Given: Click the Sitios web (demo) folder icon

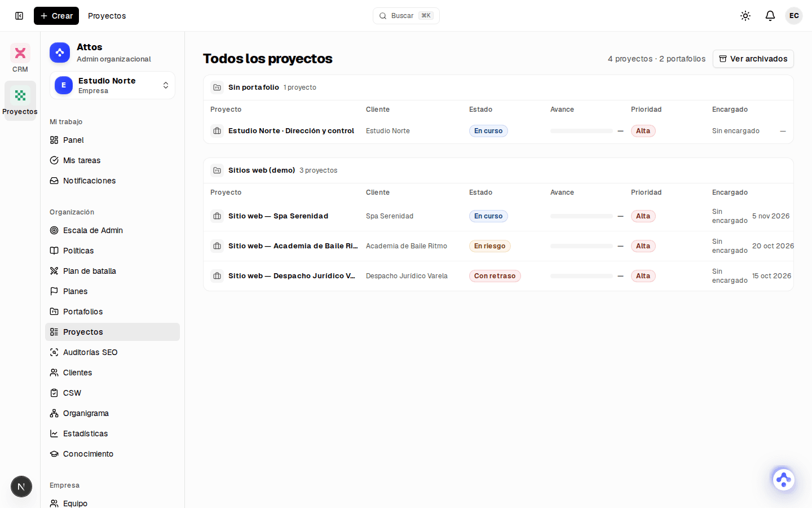Looking at the screenshot, I should pyautogui.click(x=217, y=170).
